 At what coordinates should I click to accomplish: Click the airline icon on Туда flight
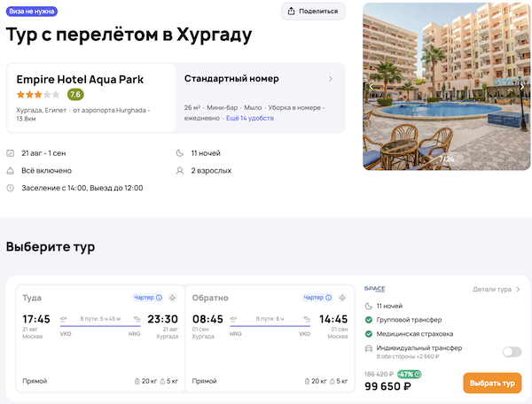pyautogui.click(x=172, y=298)
